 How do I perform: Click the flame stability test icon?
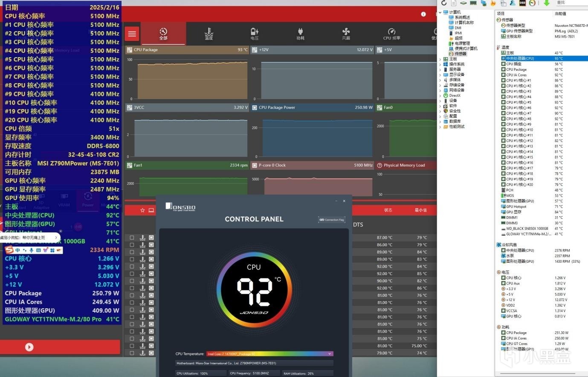coord(493,3)
